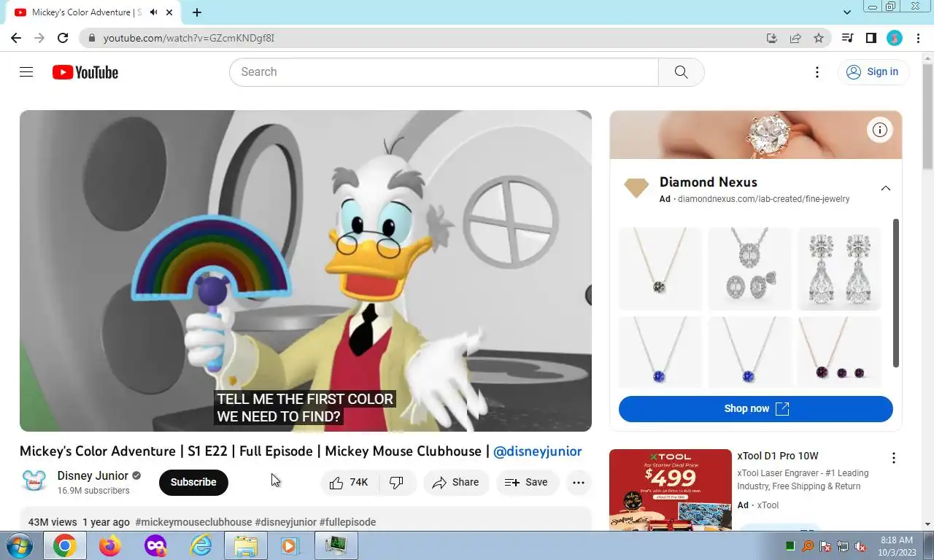Screen dimensions: 934x560
Task: Launch Internet Explorer from the taskbar
Action: (201, 545)
